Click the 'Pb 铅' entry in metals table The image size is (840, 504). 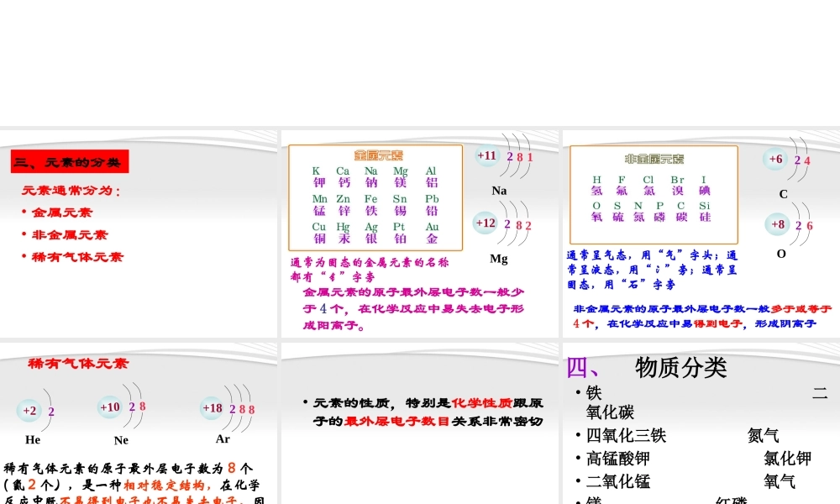tap(432, 205)
